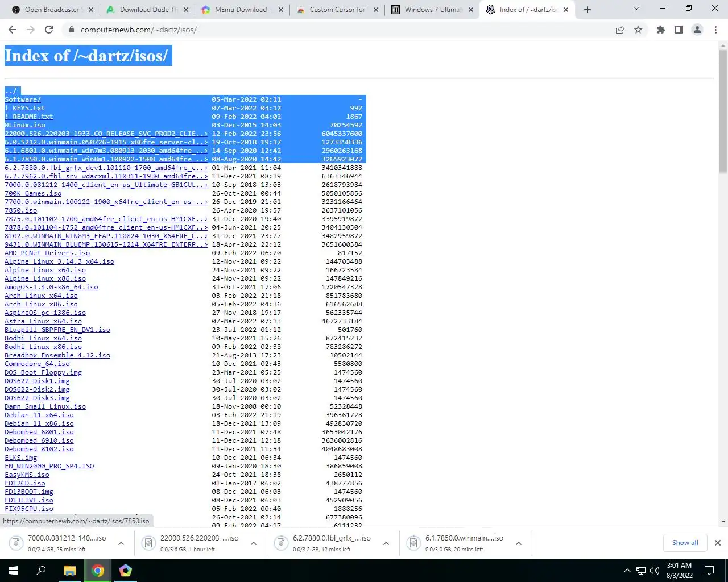The image size is (728, 582).
Task: Open a new browser tab
Action: point(588,10)
